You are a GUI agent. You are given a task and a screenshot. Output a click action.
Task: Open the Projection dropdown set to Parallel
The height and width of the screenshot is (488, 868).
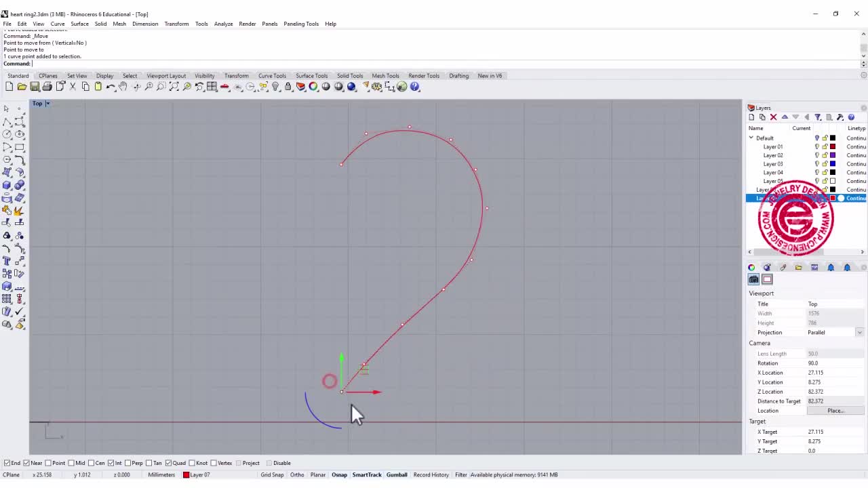(x=859, y=332)
